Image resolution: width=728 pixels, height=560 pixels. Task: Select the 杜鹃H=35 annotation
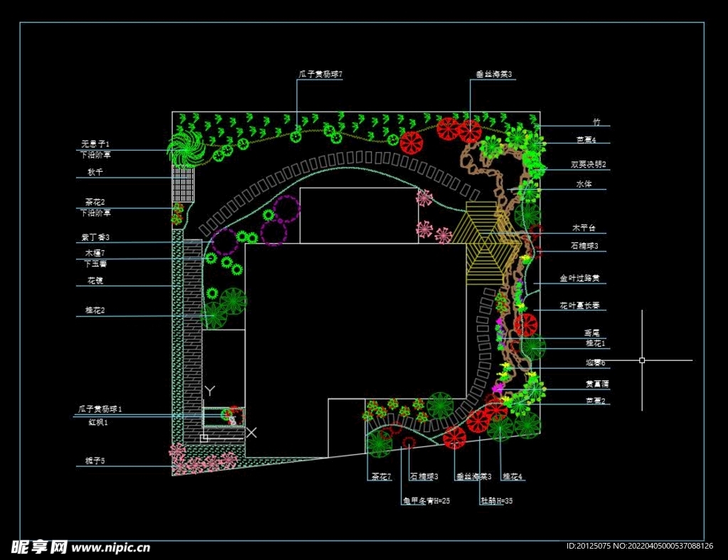pos(497,500)
